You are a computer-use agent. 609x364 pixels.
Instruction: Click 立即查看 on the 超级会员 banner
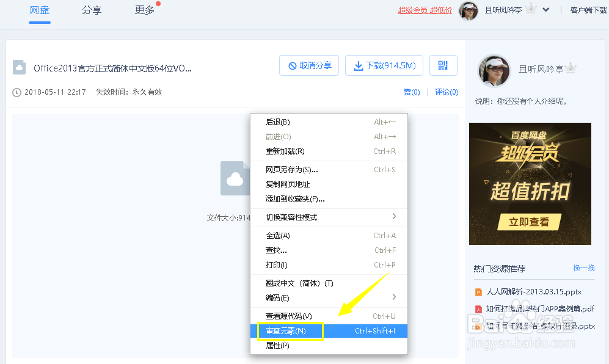(530, 222)
